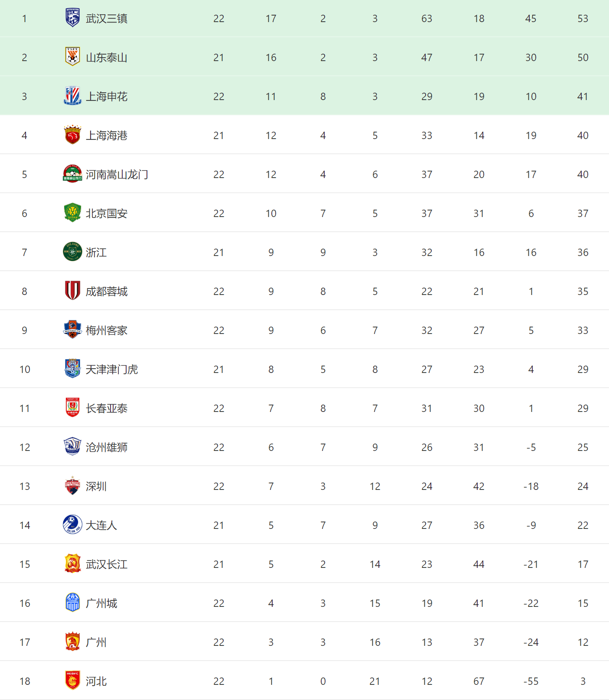Select the 广州城 team name
The height and width of the screenshot is (700, 609).
click(x=101, y=603)
